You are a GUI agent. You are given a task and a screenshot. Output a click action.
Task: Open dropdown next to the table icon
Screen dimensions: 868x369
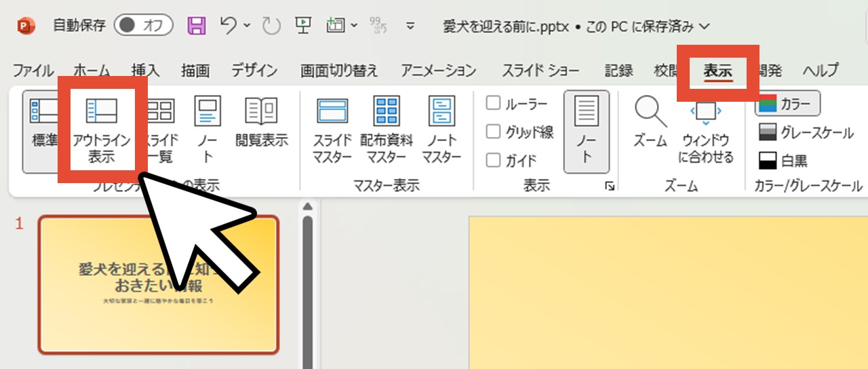(x=354, y=26)
